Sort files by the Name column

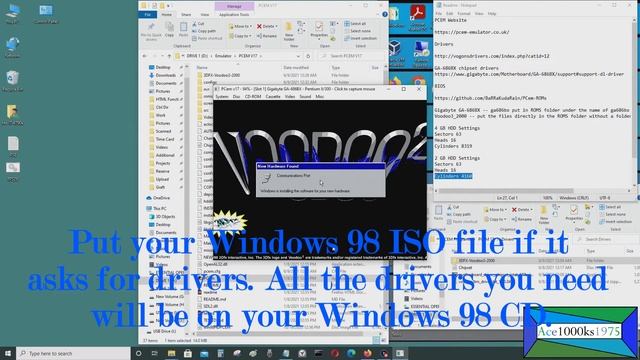tap(202, 67)
